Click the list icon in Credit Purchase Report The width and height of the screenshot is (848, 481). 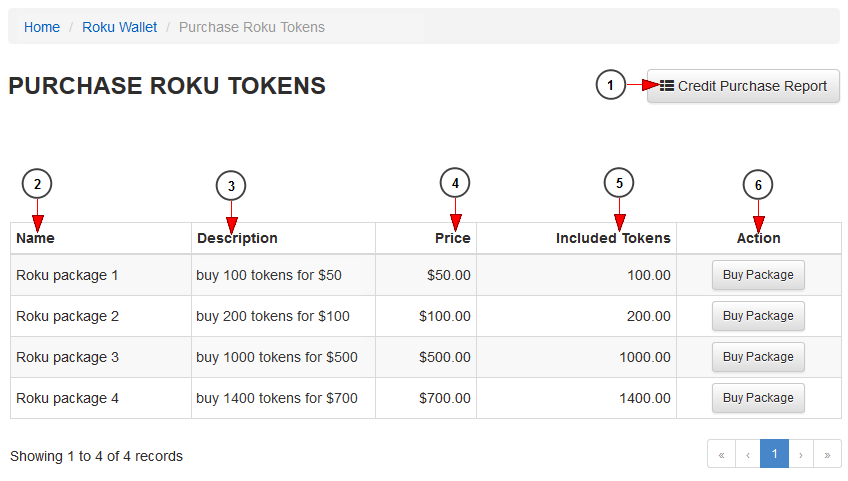(667, 86)
